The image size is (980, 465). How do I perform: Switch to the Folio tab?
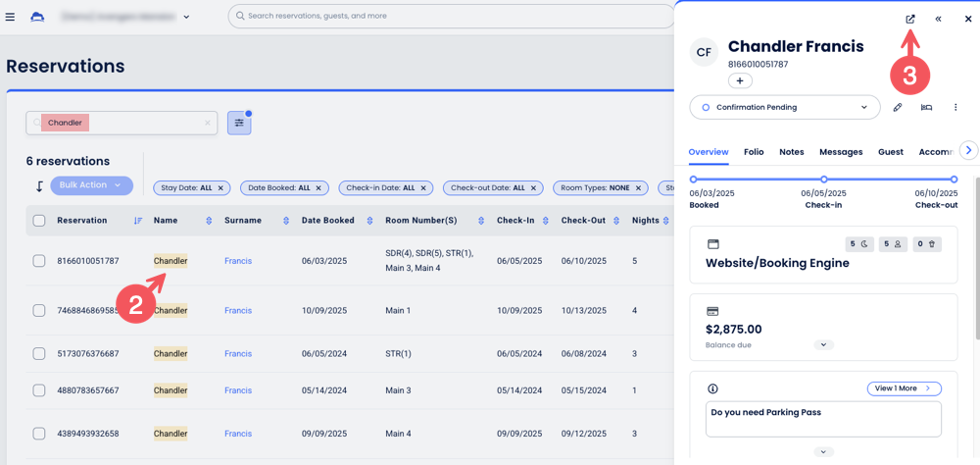click(754, 152)
